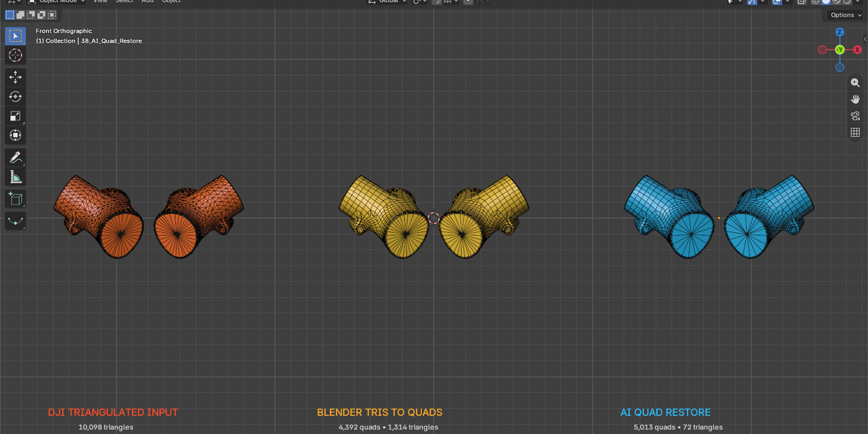
Task: Snap view to negative Z axis dot
Action: click(840, 67)
